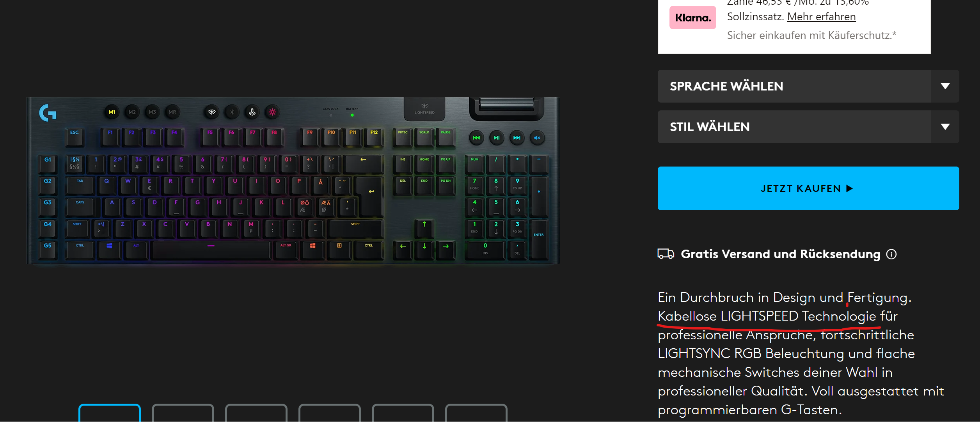
Task: Click the brightness sun key on keyboard
Action: coord(272,112)
